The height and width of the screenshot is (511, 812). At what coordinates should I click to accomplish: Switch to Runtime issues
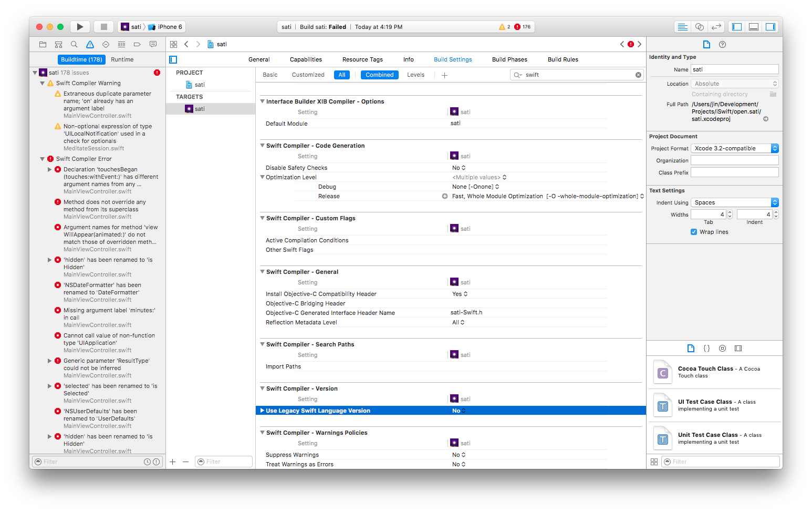pos(122,59)
